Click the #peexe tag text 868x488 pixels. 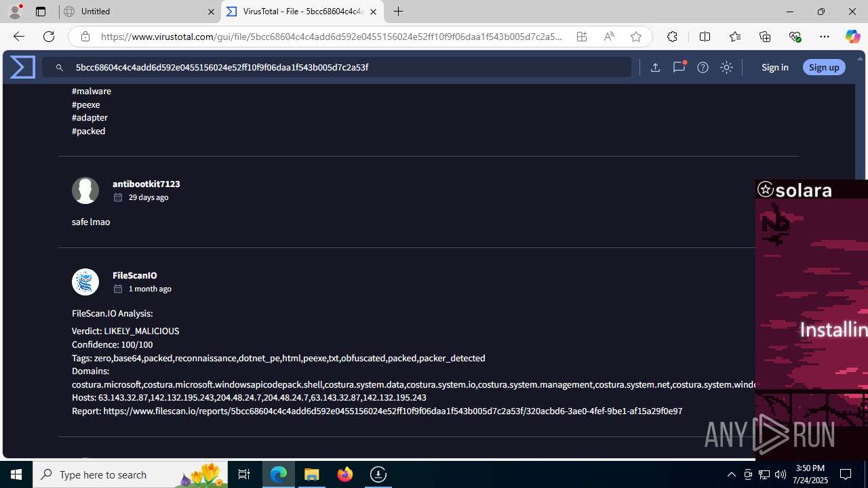coord(86,104)
